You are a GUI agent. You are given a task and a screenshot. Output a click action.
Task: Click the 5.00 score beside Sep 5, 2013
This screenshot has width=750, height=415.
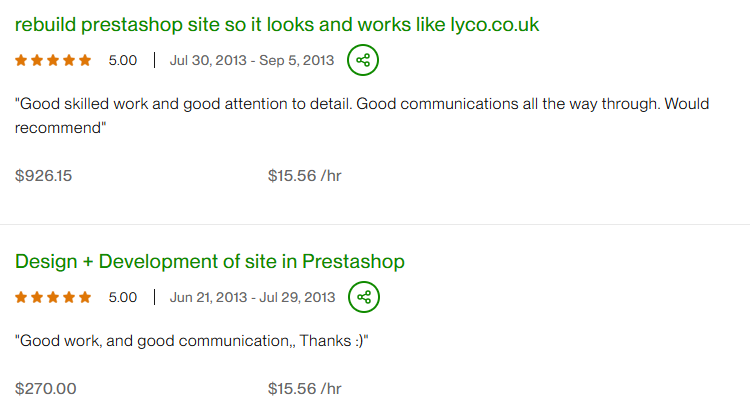pyautogui.click(x=122, y=60)
